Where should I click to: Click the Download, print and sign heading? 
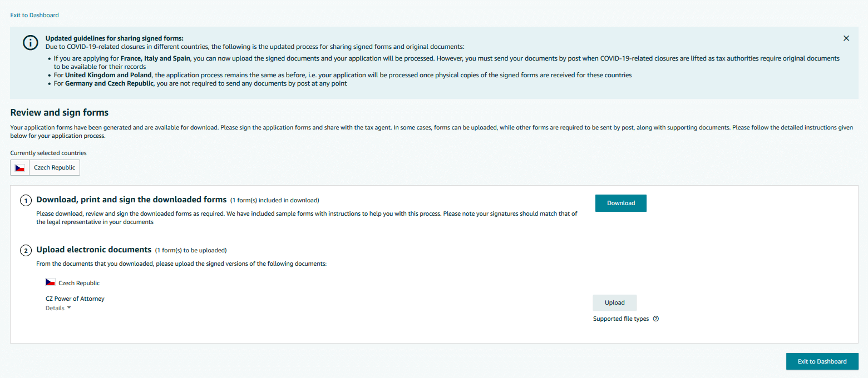131,200
